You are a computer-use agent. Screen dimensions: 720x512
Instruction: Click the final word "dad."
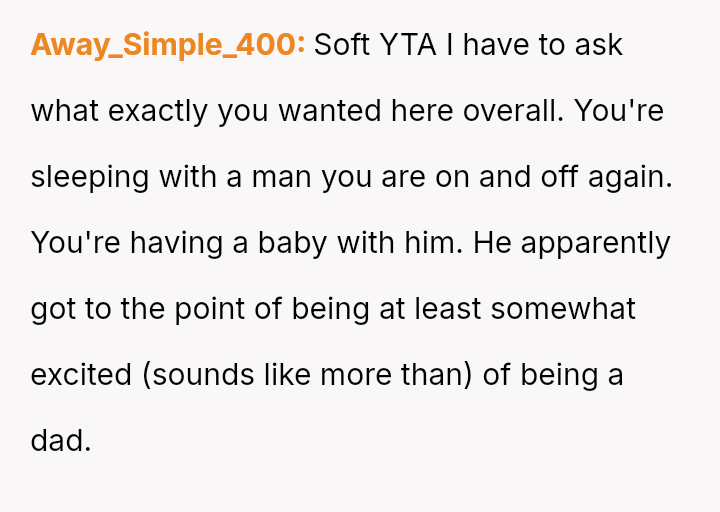[61, 441]
